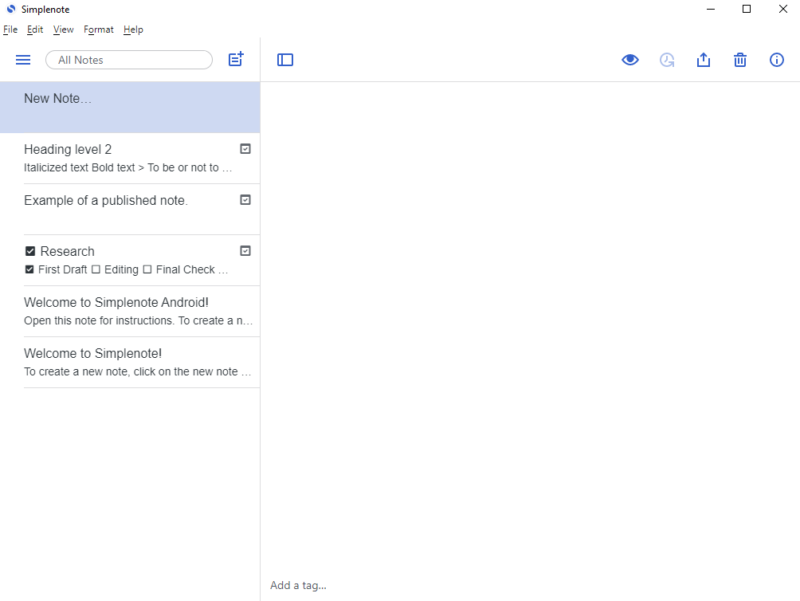Uncheck the First Draft checkbox
The height and width of the screenshot is (601, 800).
(29, 269)
